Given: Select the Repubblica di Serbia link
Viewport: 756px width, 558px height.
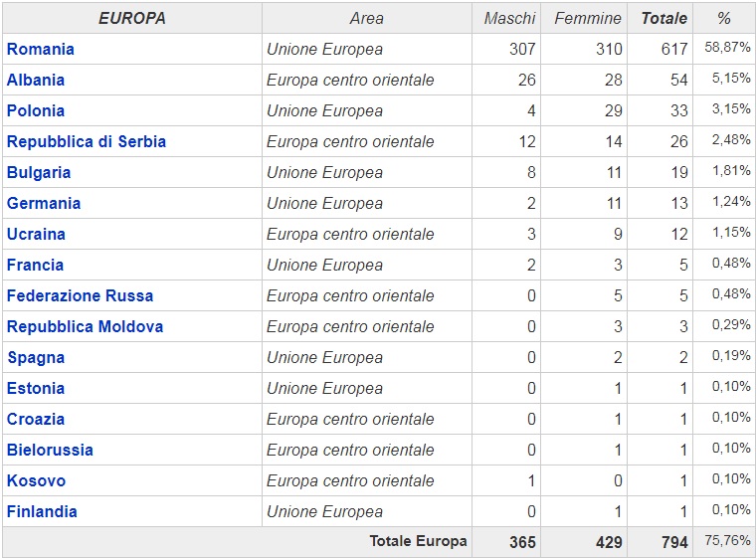Looking at the screenshot, I should (87, 141).
